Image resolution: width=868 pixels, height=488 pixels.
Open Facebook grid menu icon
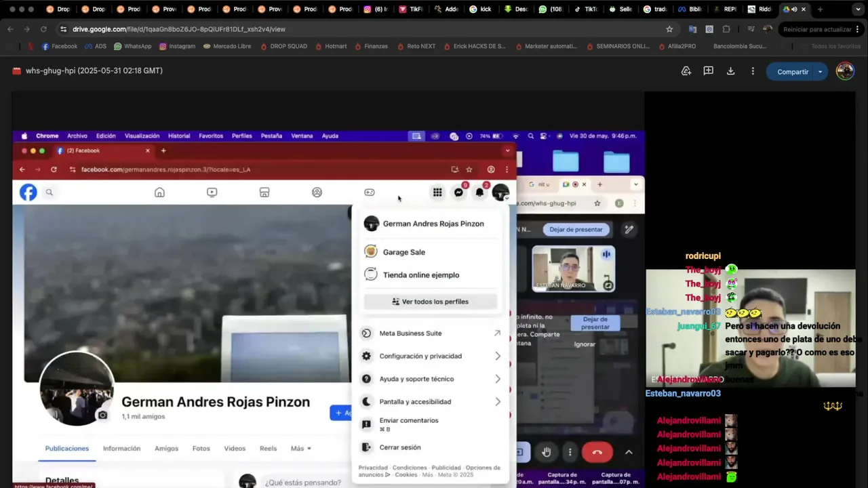click(x=437, y=192)
